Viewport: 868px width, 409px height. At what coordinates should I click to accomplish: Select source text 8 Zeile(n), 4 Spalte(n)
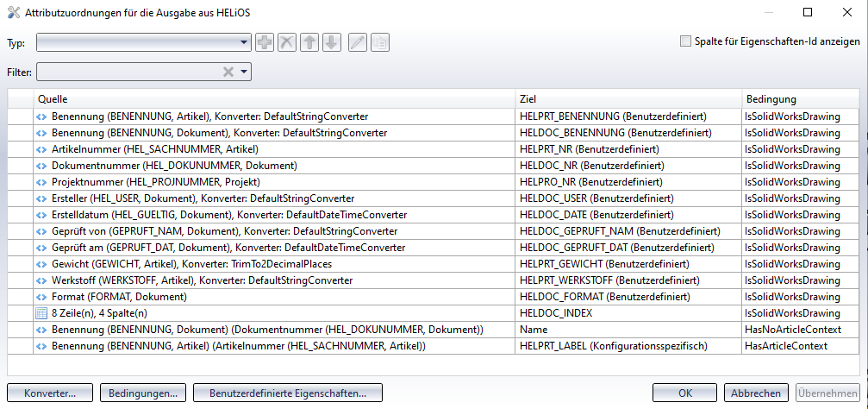click(x=99, y=313)
